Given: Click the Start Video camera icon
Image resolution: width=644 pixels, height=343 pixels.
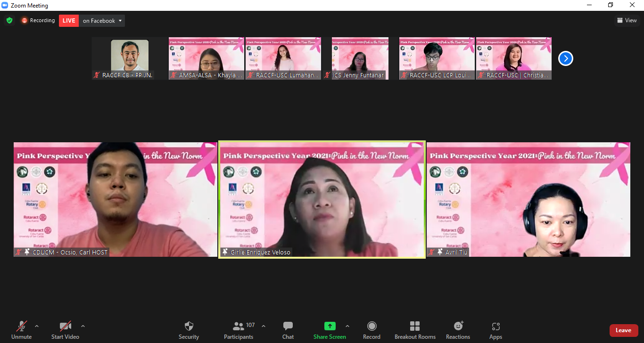Looking at the screenshot, I should 65,326.
